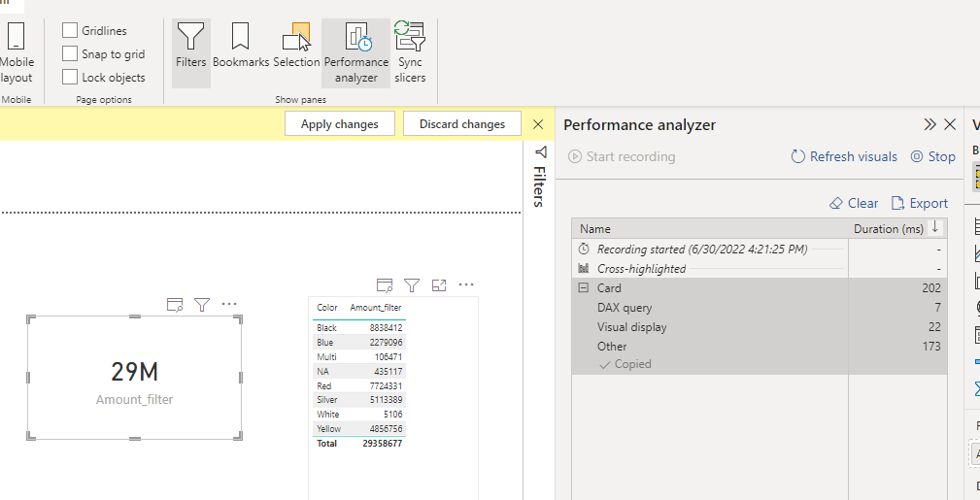Click the Total value 29358677
The height and width of the screenshot is (500, 980).
[382, 443]
